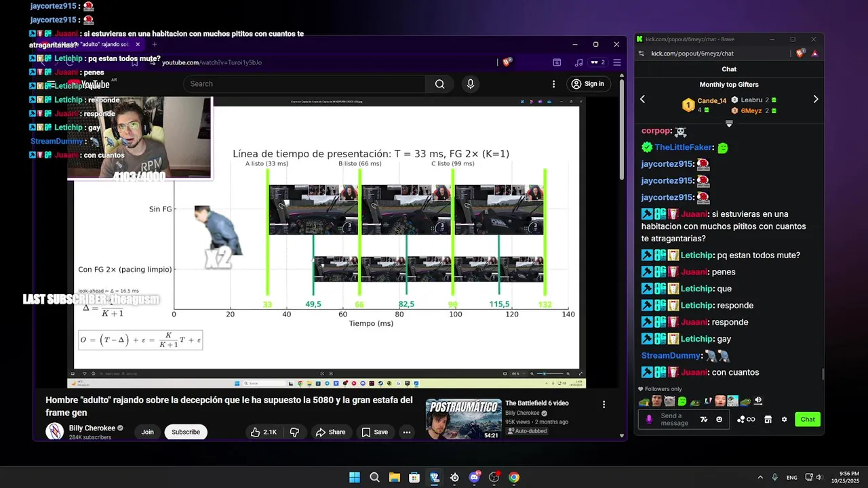Open Kick chat settings gear
868x488 pixels.
(x=784, y=420)
